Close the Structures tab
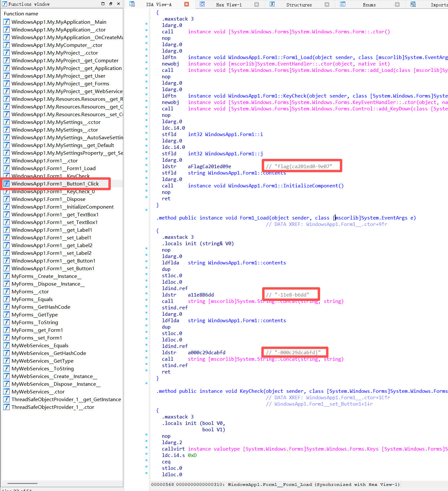 pyautogui.click(x=327, y=4)
